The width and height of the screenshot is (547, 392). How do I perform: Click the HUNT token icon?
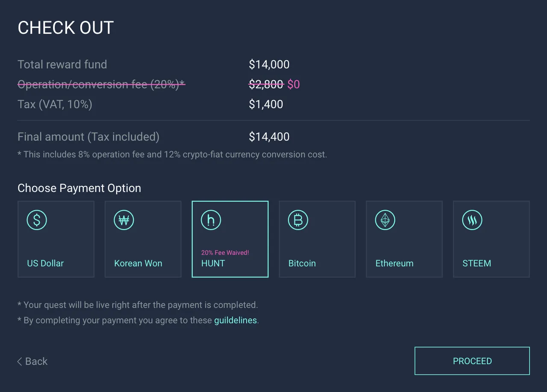(211, 220)
